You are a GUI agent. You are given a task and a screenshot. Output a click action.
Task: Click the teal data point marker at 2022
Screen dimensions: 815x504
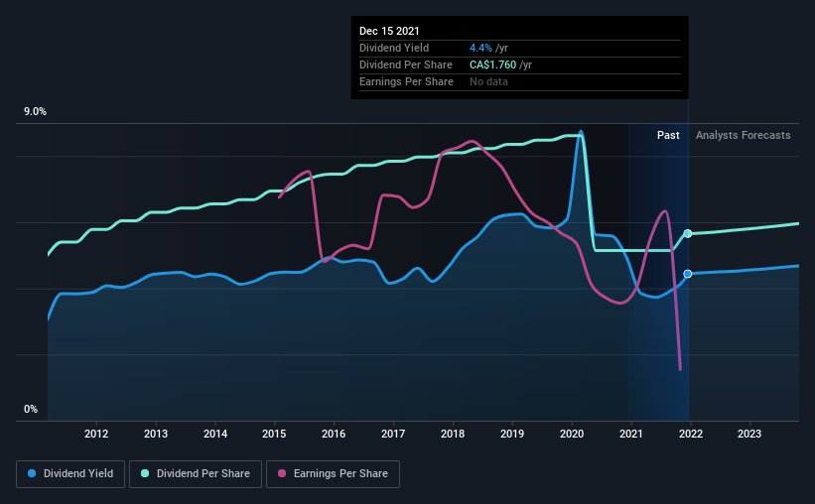tap(688, 233)
